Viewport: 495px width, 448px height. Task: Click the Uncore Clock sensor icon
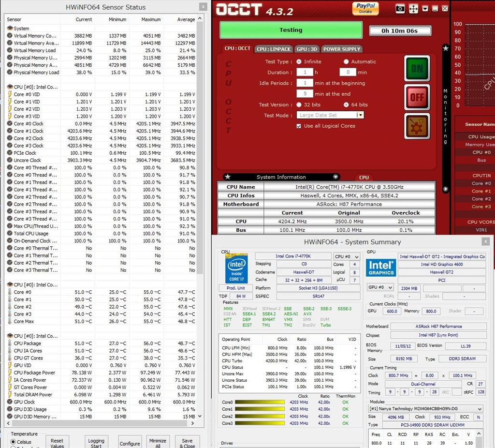[x=10, y=160]
